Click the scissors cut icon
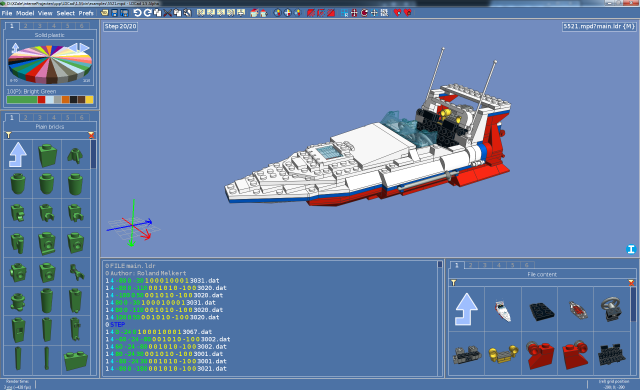This screenshot has width=640, height=390. point(167,13)
